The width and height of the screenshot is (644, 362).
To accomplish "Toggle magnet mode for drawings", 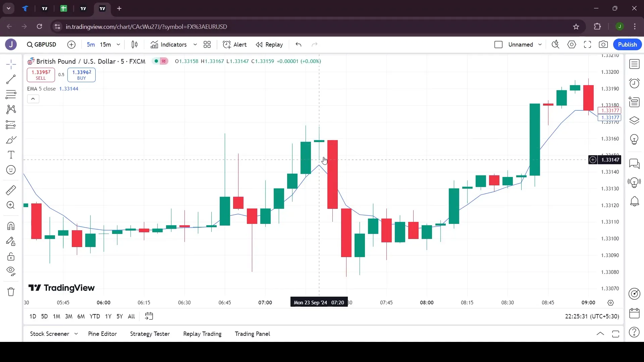I will pyautogui.click(x=11, y=226).
